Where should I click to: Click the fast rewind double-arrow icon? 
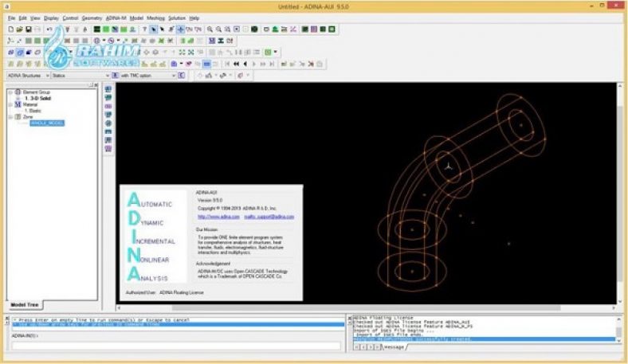click(x=237, y=64)
